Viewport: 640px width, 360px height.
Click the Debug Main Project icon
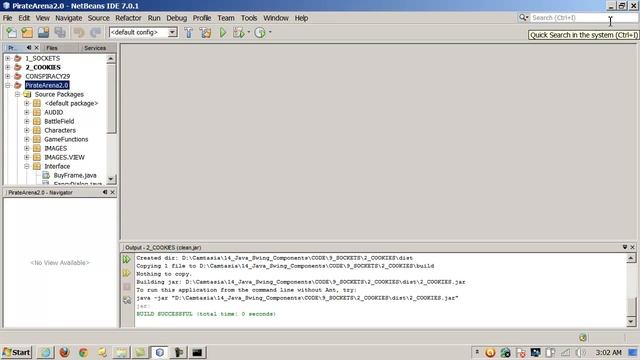pyautogui.click(x=238, y=32)
